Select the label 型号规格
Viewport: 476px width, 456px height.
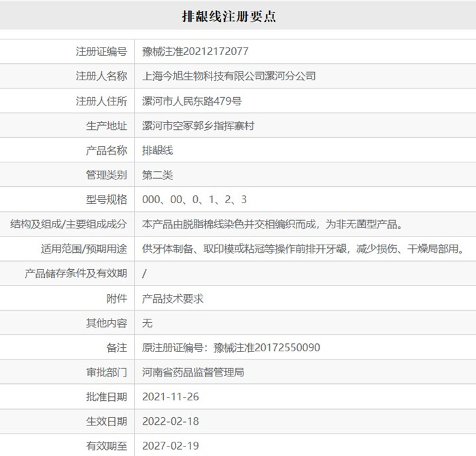point(107,199)
